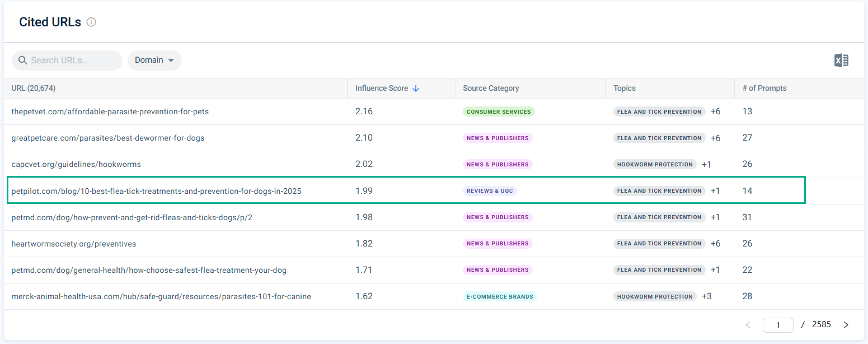
Task: Expand +1 topics in capcvet row
Action: click(707, 164)
